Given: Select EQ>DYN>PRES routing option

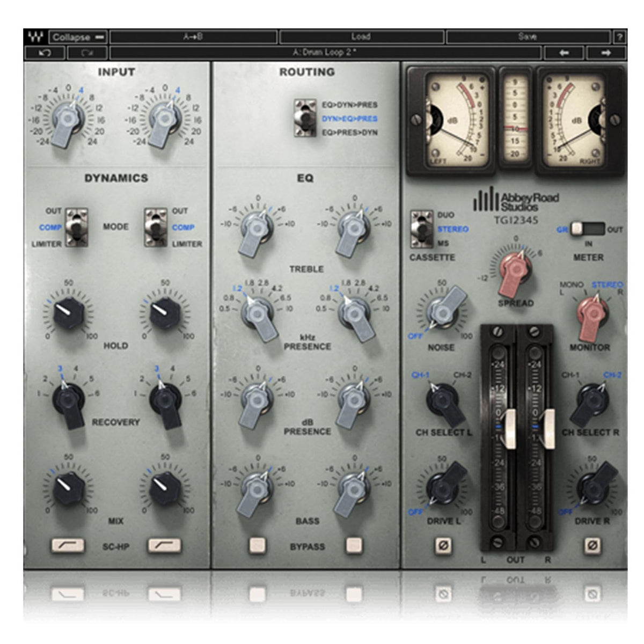Looking at the screenshot, I should click(x=349, y=105).
